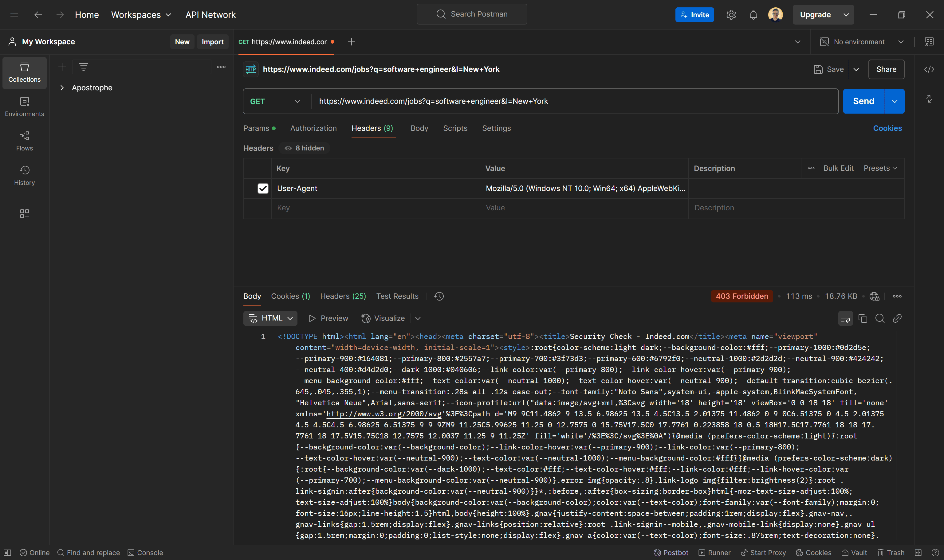Open the Flows sidebar panel
The height and width of the screenshot is (560, 944).
[24, 141]
